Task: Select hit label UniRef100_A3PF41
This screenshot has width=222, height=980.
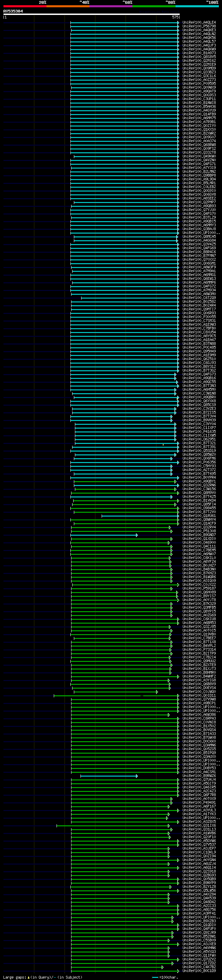Action: [x=199, y=913]
